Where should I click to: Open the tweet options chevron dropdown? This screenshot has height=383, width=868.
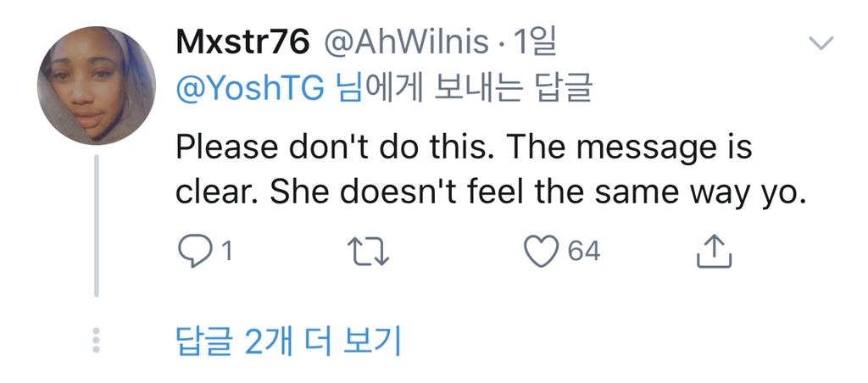[x=821, y=42]
